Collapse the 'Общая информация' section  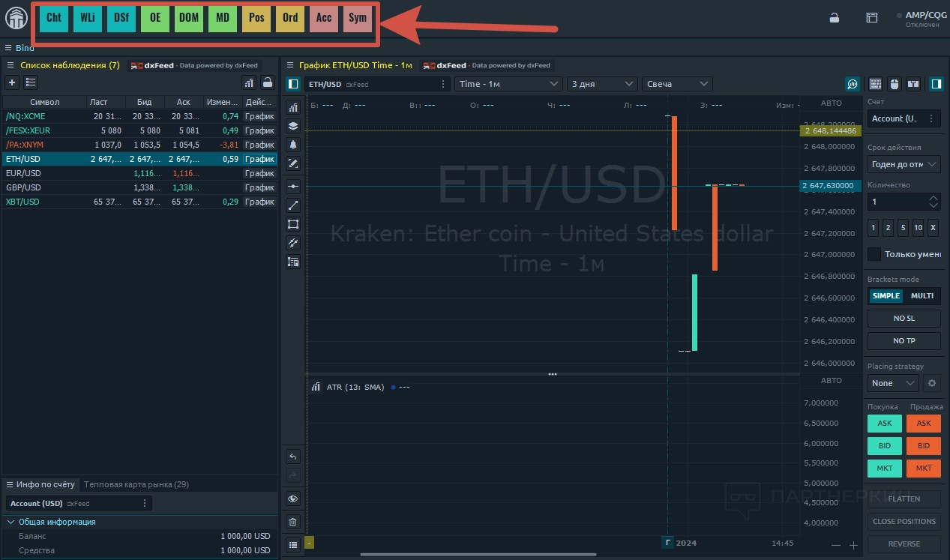[x=11, y=522]
